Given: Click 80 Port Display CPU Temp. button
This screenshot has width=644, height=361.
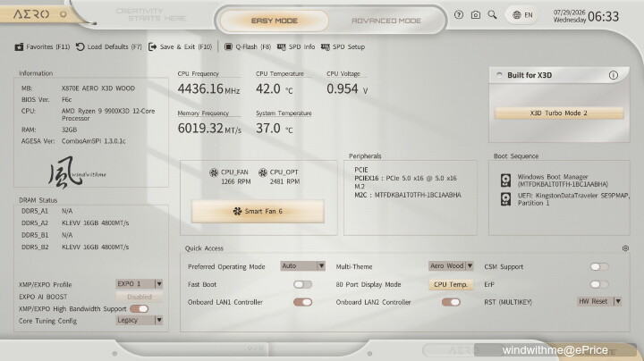Looking at the screenshot, I should click(451, 284).
